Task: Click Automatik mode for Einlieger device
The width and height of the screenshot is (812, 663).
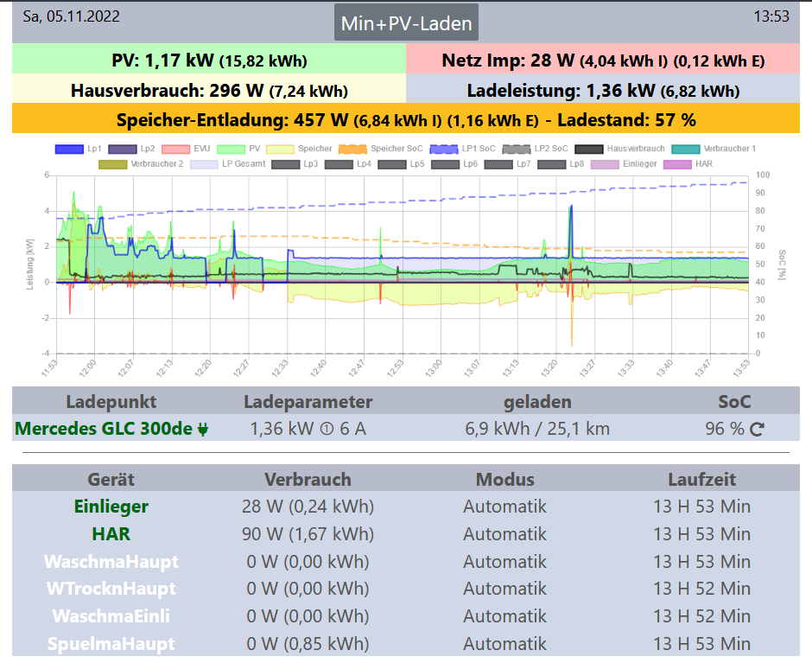Action: tap(504, 507)
